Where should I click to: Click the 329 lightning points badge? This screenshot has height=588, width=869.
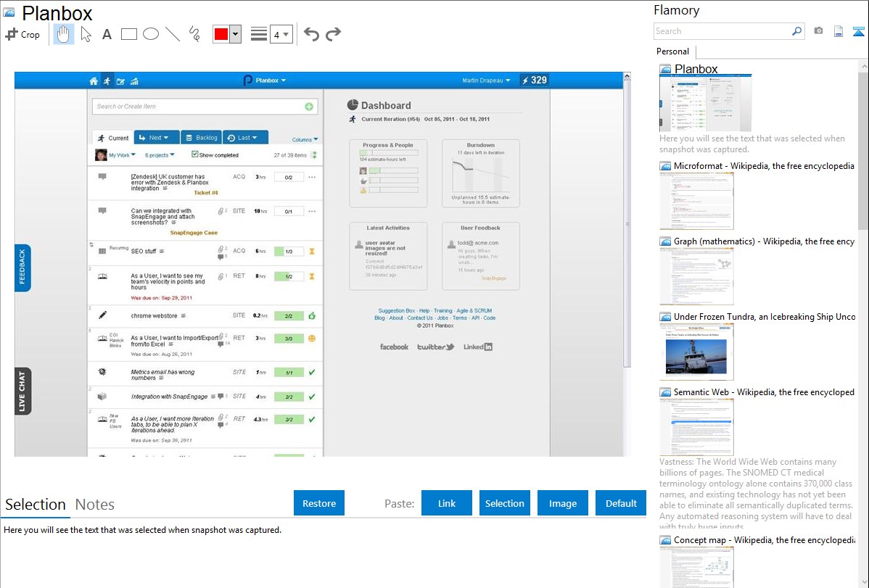[535, 80]
